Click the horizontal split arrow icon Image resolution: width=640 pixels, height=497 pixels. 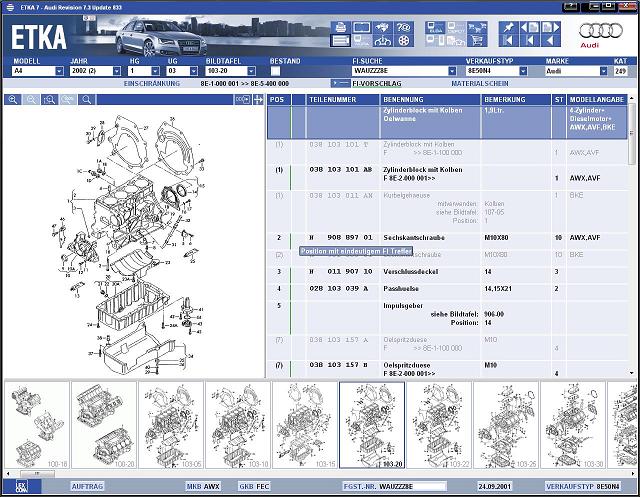258,100
